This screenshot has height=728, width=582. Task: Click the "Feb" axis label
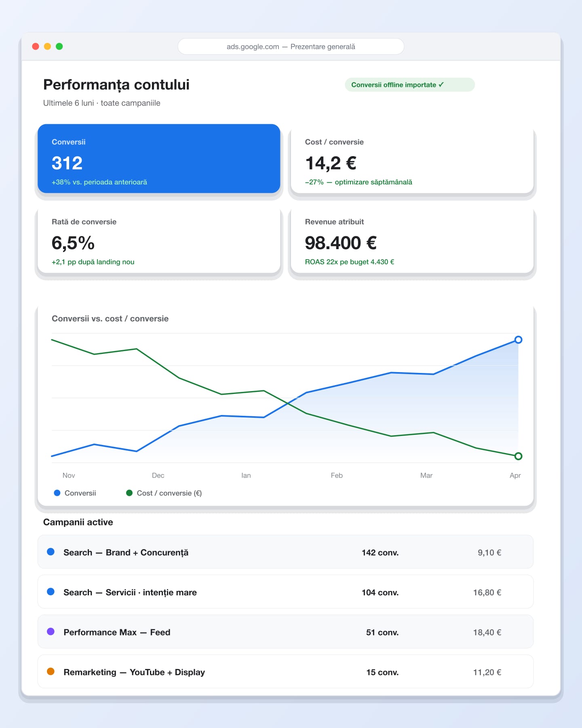click(337, 476)
